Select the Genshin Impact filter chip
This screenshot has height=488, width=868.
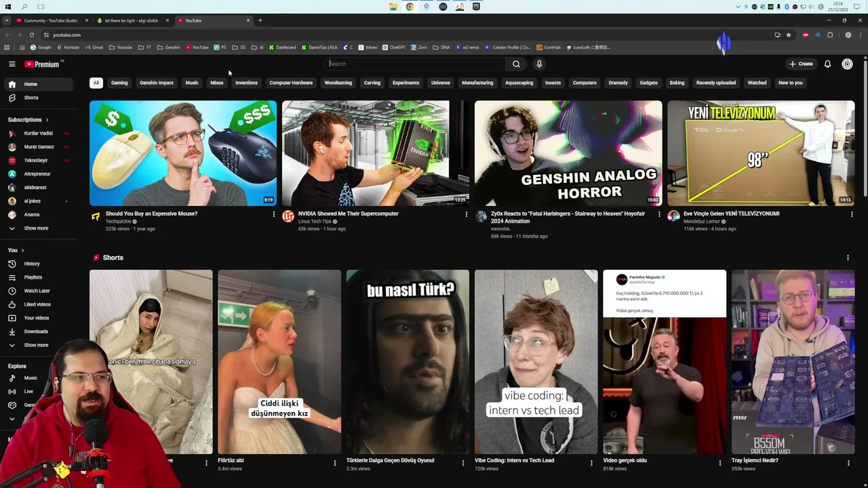157,83
